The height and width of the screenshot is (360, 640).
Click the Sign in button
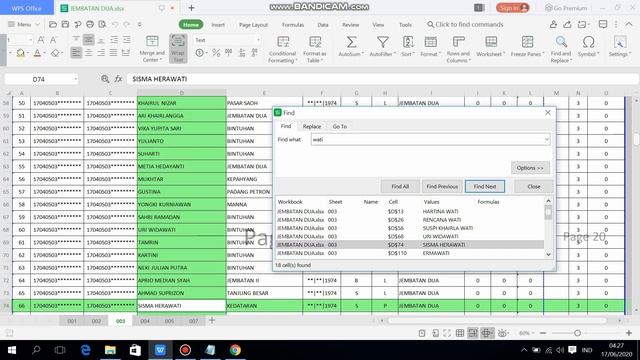tap(512, 8)
